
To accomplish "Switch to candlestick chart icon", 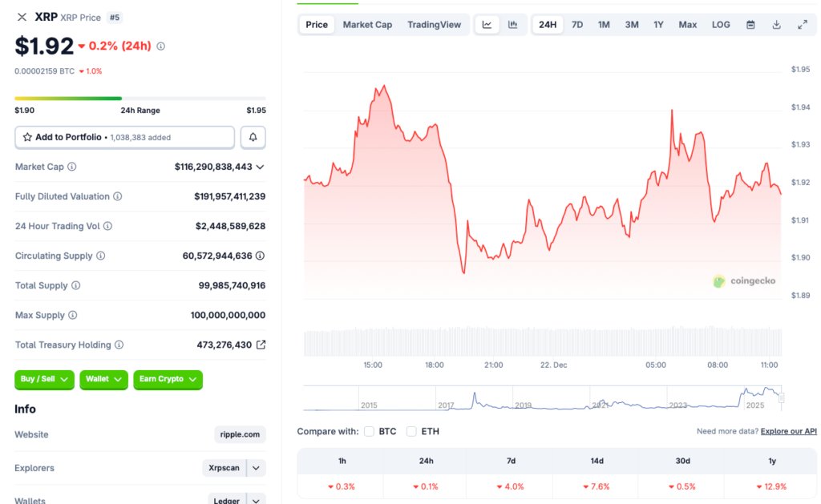I will point(512,24).
